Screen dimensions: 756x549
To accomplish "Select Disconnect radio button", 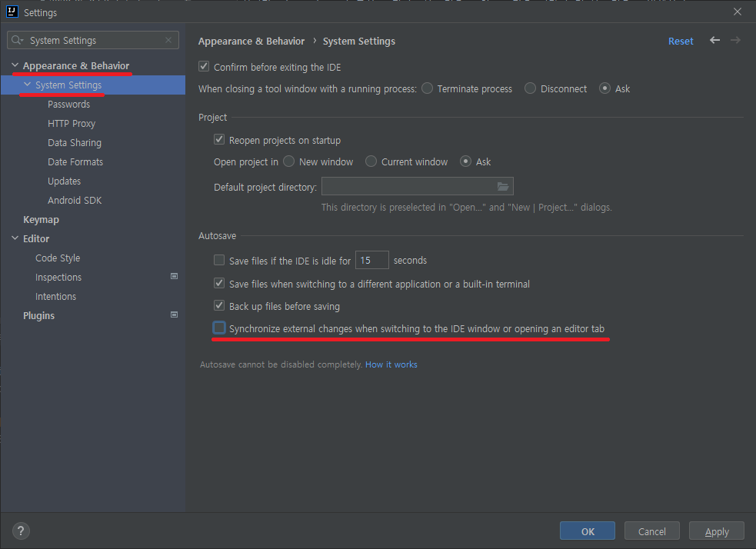I will click(x=530, y=88).
